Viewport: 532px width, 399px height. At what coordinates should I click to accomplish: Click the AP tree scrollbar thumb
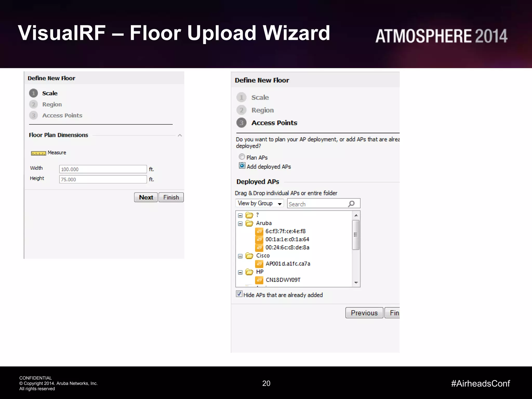(x=356, y=235)
